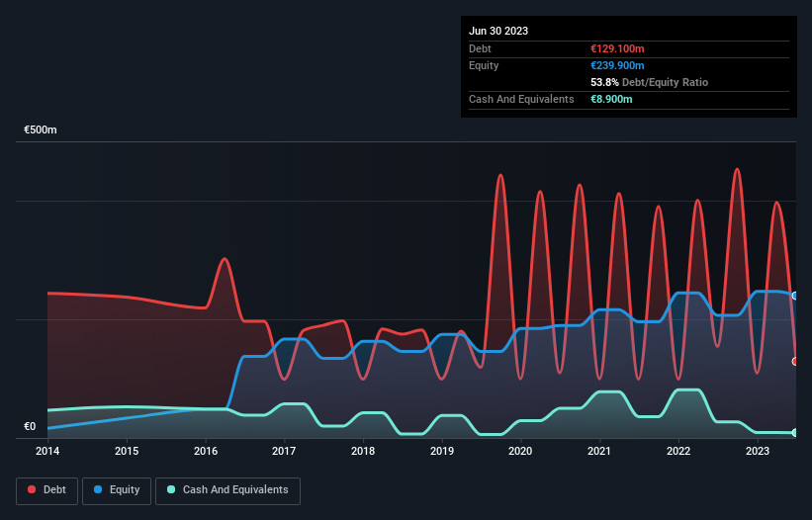Toggle Cash And Equivalents legend button

pyautogui.click(x=227, y=490)
